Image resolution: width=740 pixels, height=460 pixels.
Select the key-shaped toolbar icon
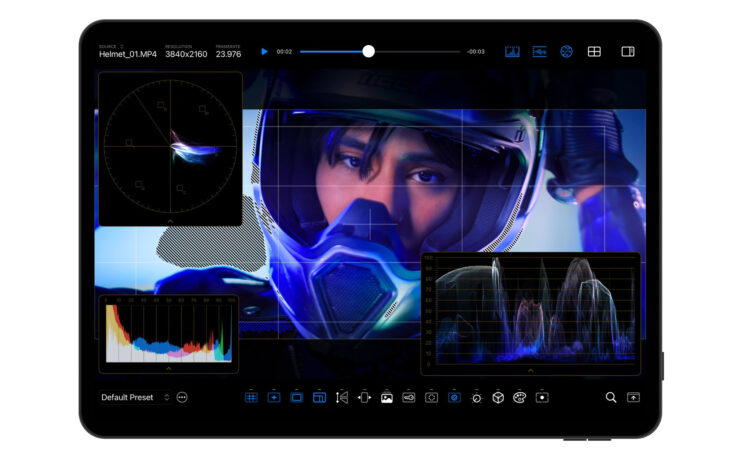pyautogui.click(x=409, y=397)
